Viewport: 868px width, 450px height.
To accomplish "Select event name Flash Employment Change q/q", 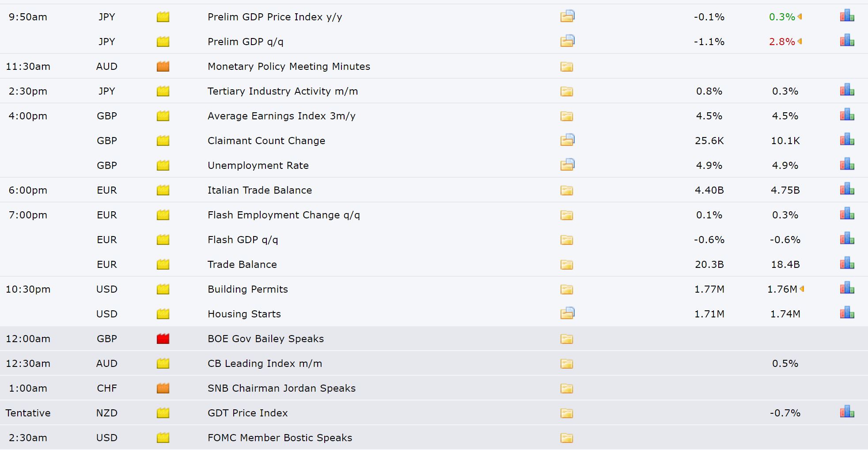I will tap(284, 215).
